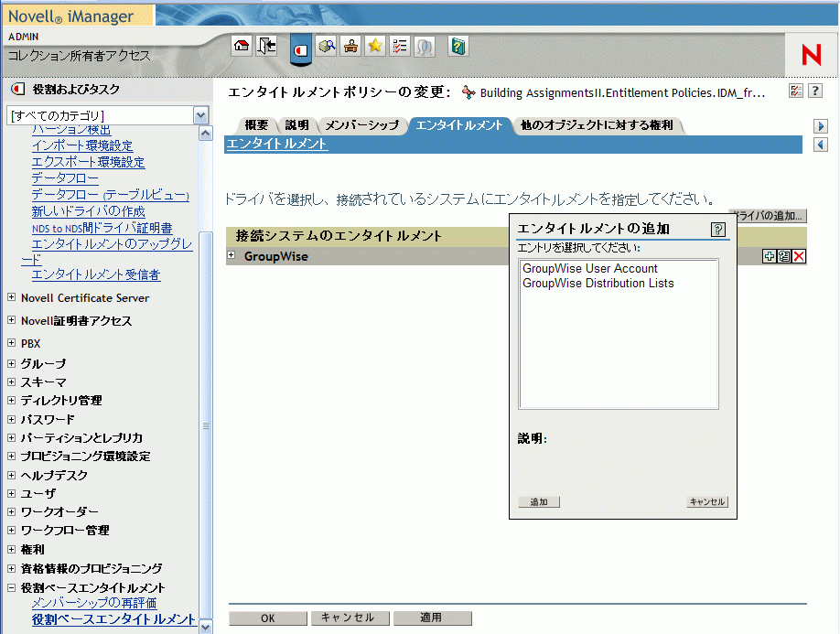The width and height of the screenshot is (840, 634).
Task: Collapse 役割ベースエンタイトルメント category
Action: (x=11, y=587)
